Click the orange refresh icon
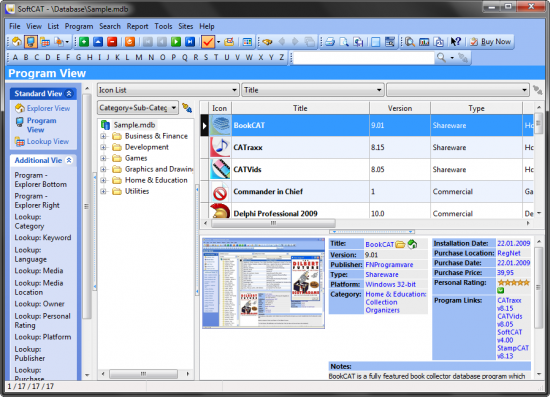This screenshot has width=550, height=397. click(x=130, y=42)
